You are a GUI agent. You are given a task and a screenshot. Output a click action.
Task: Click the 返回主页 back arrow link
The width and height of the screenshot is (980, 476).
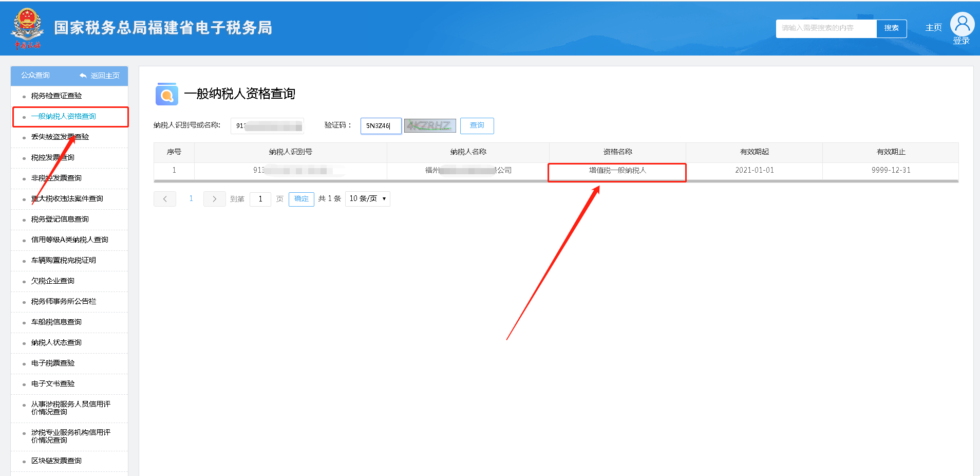pos(100,76)
